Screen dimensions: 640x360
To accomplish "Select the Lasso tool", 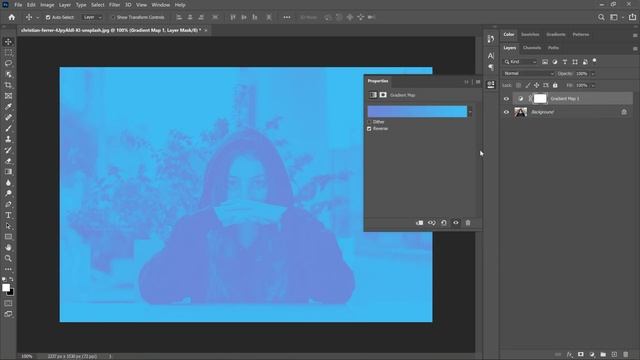I will coord(8,63).
